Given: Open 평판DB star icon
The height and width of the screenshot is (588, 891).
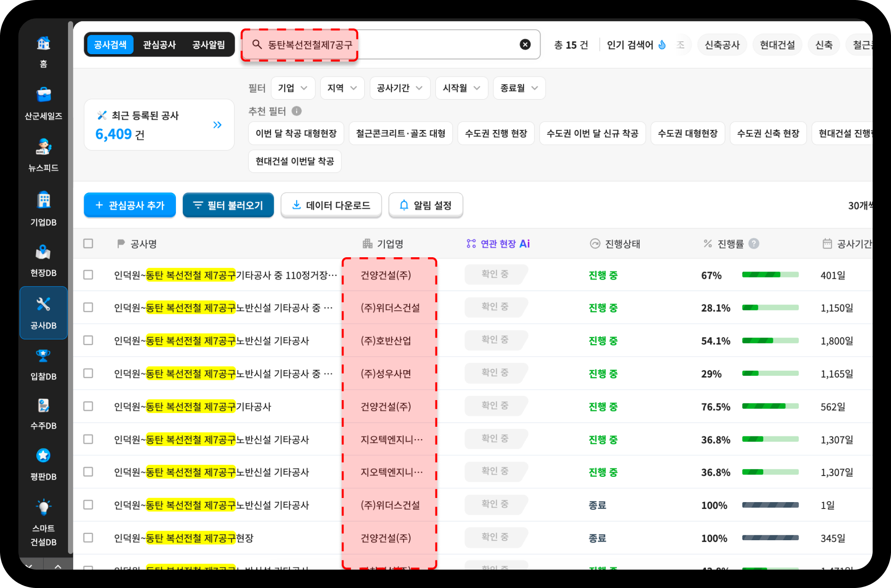Looking at the screenshot, I should coord(43,455).
